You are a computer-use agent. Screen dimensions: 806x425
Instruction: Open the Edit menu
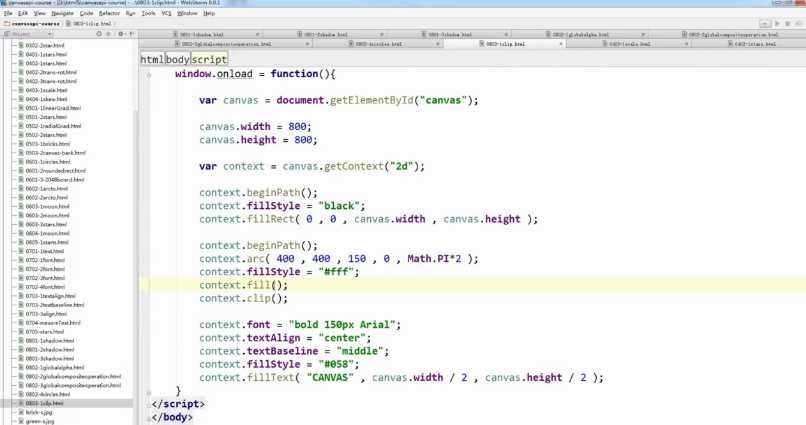[23, 13]
